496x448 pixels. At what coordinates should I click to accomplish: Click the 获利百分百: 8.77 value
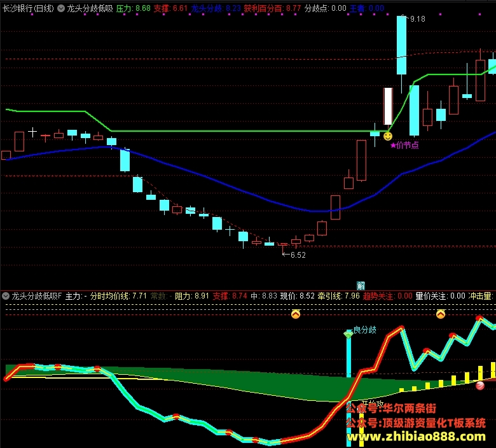pyautogui.click(x=272, y=8)
